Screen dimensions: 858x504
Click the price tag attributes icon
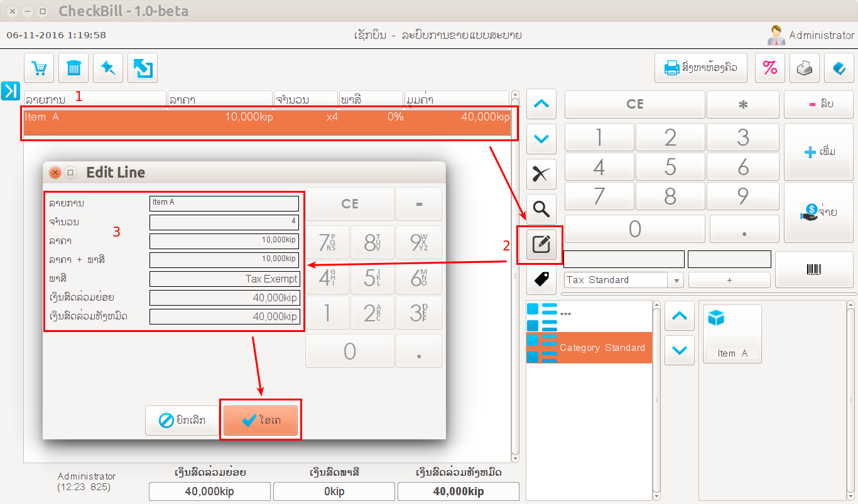(541, 279)
